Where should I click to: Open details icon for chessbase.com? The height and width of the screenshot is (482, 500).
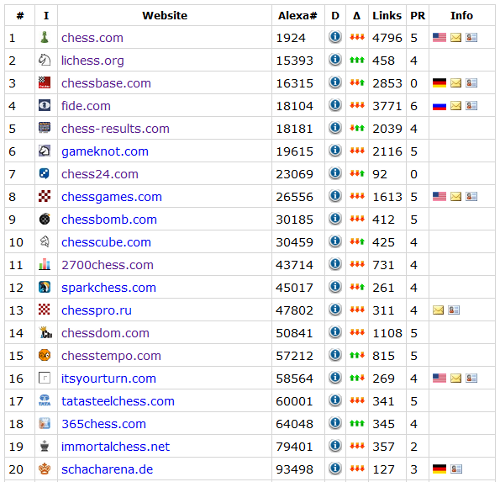coord(335,82)
